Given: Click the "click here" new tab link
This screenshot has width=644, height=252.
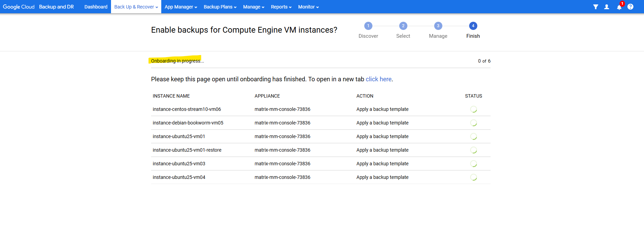Looking at the screenshot, I should (x=379, y=79).
